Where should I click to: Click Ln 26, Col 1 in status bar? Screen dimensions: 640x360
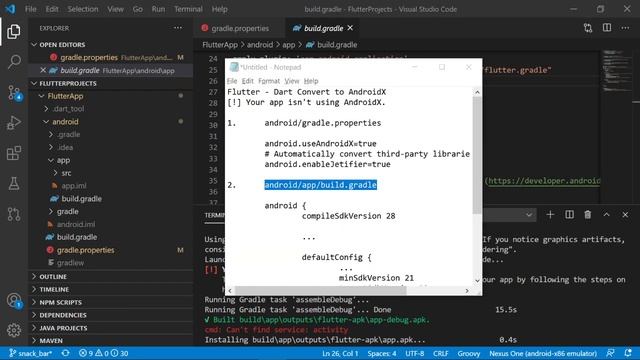[340, 353]
